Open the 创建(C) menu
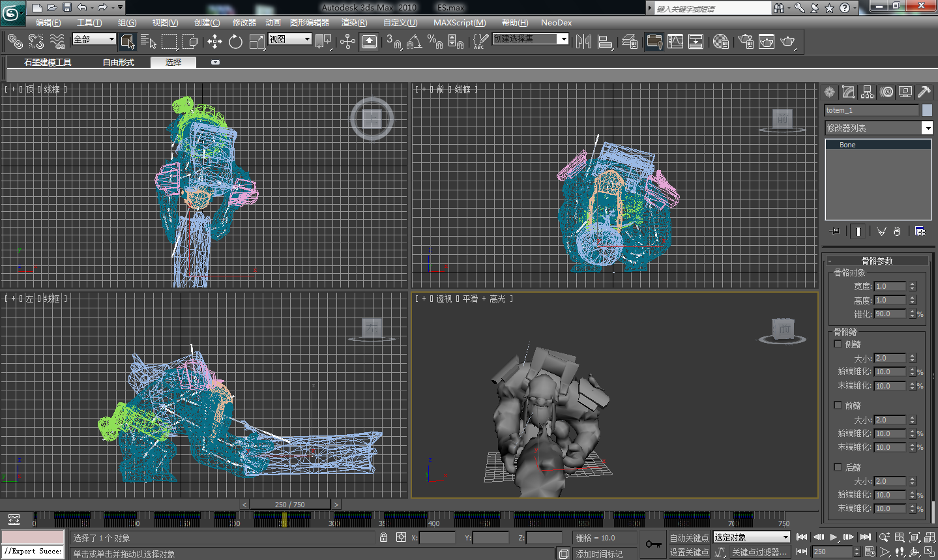This screenshot has width=938, height=560. [207, 22]
